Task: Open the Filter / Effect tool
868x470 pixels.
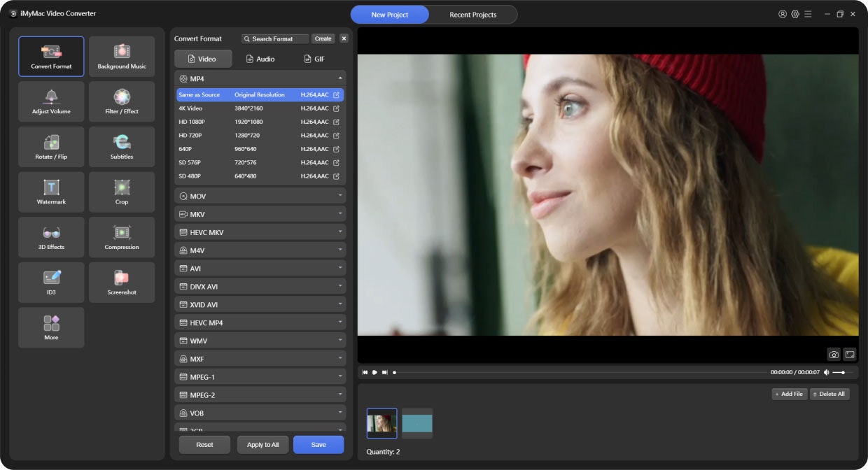Action: click(122, 101)
